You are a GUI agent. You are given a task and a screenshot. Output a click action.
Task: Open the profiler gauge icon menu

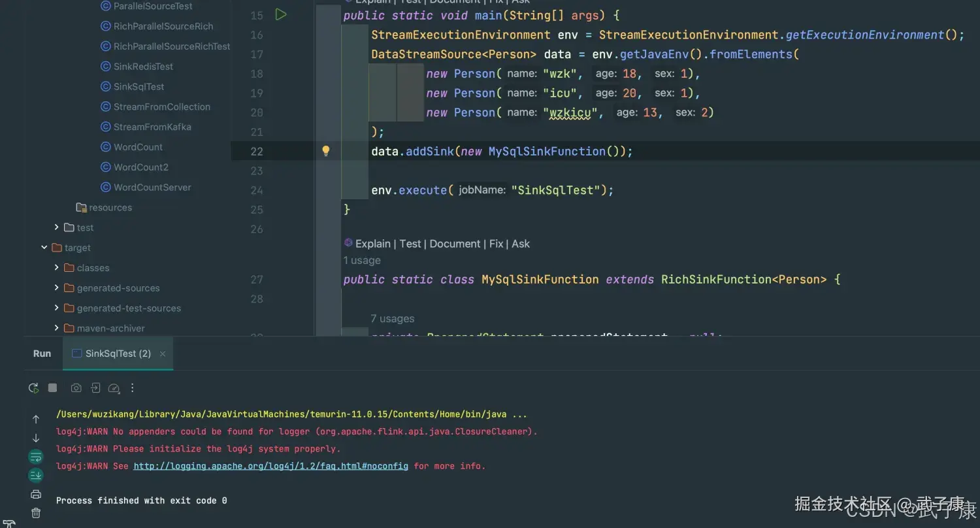[x=114, y=388]
